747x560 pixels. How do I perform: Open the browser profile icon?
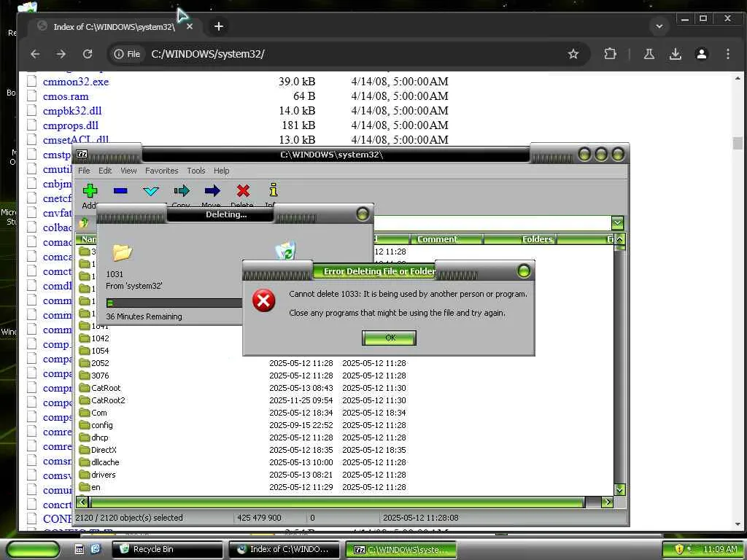702,54
